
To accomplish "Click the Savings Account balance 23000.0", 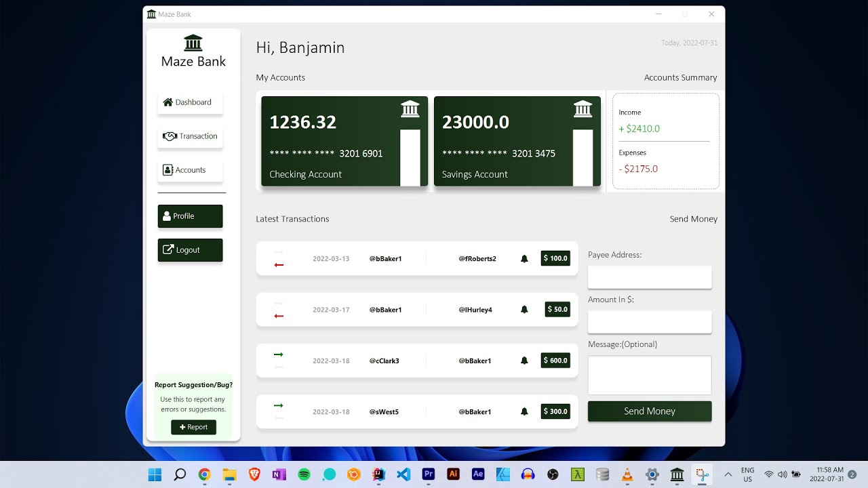I will [475, 122].
